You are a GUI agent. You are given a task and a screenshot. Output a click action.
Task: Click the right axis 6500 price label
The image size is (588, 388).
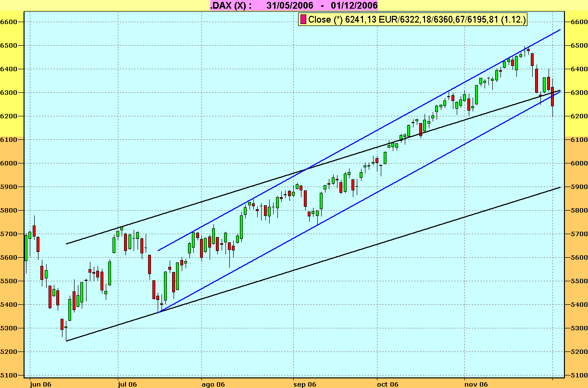(579, 46)
